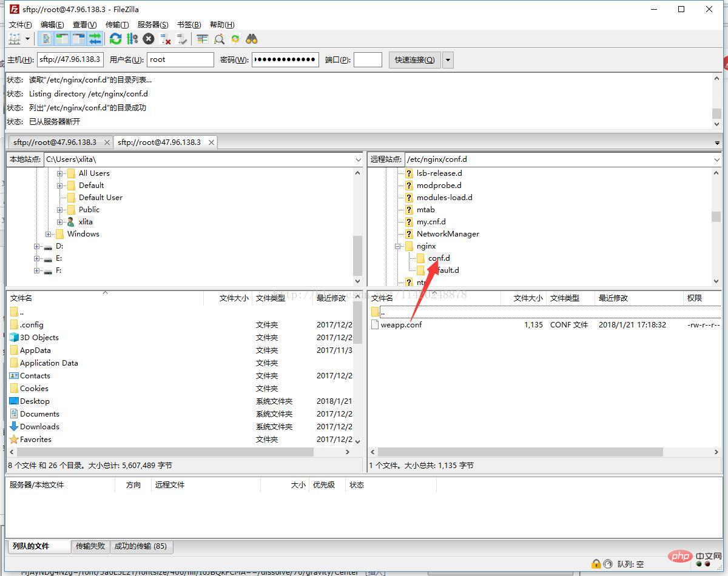This screenshot has height=576, width=728.
Task: Expand the E: drive node
Action: click(37, 258)
